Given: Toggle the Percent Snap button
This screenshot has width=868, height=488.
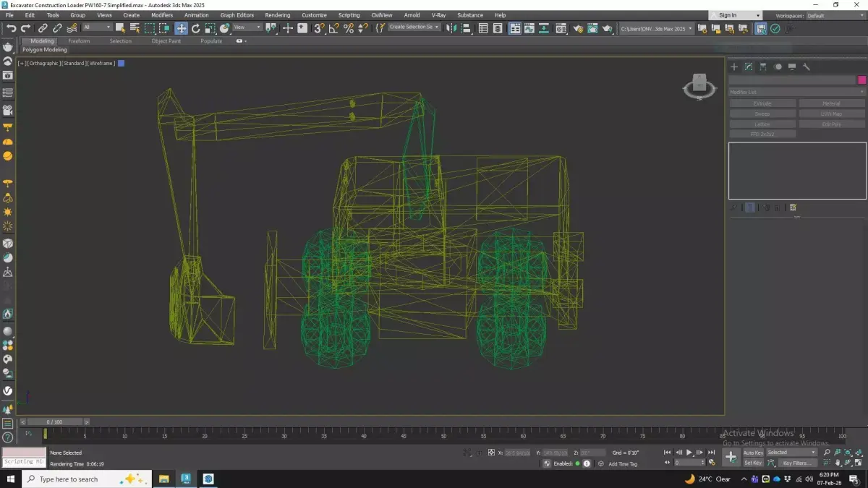Looking at the screenshot, I should 349,28.
